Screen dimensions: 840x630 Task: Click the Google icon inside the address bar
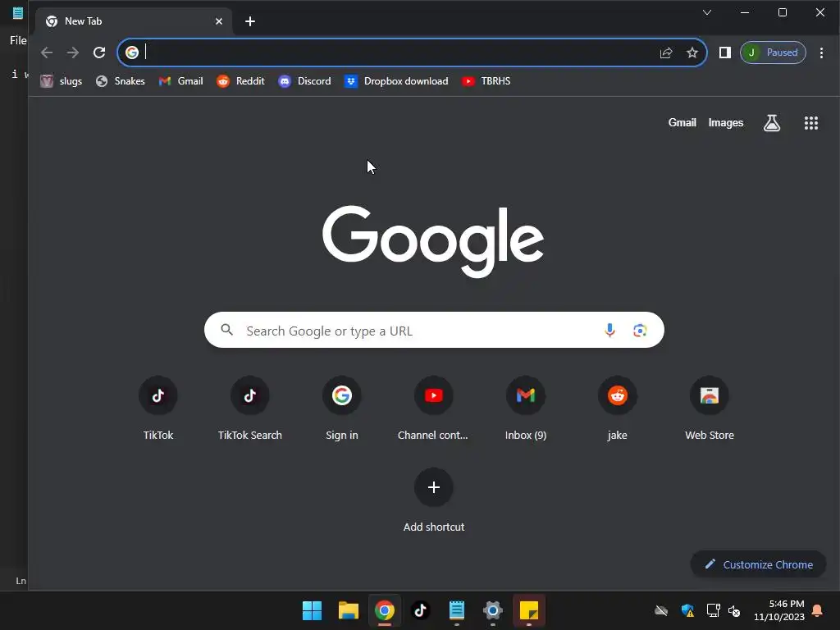[132, 52]
